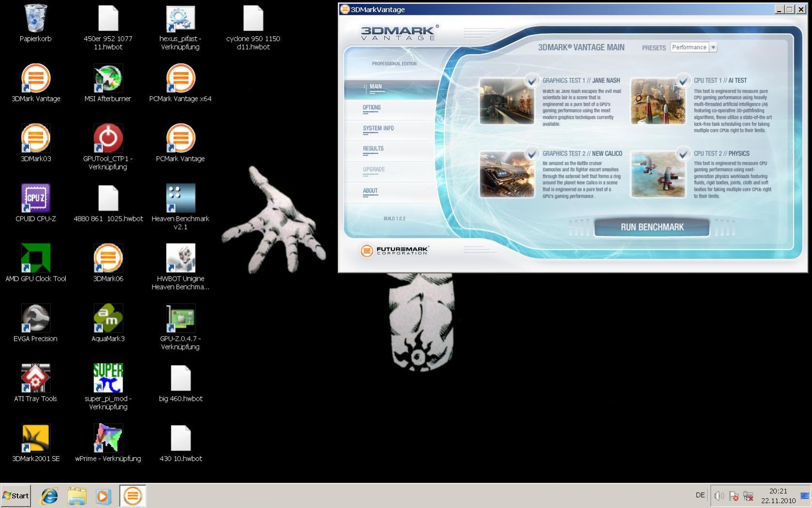The height and width of the screenshot is (508, 812).
Task: Open Windows Explorer from the taskbar
Action: [x=77, y=496]
